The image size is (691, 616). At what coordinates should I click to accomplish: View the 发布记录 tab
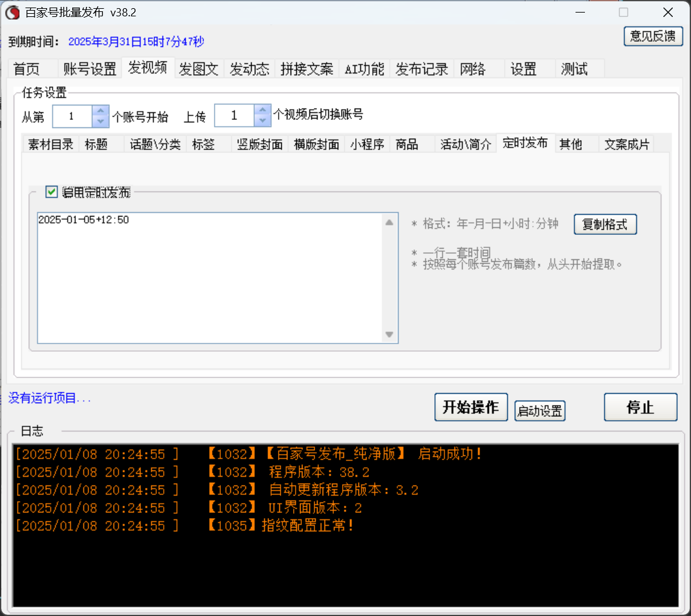421,69
